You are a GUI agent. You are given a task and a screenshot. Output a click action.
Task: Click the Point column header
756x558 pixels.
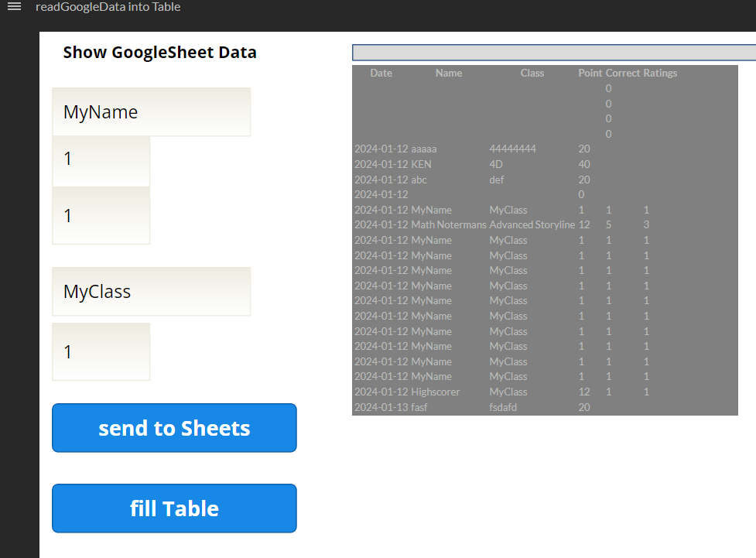pyautogui.click(x=590, y=74)
